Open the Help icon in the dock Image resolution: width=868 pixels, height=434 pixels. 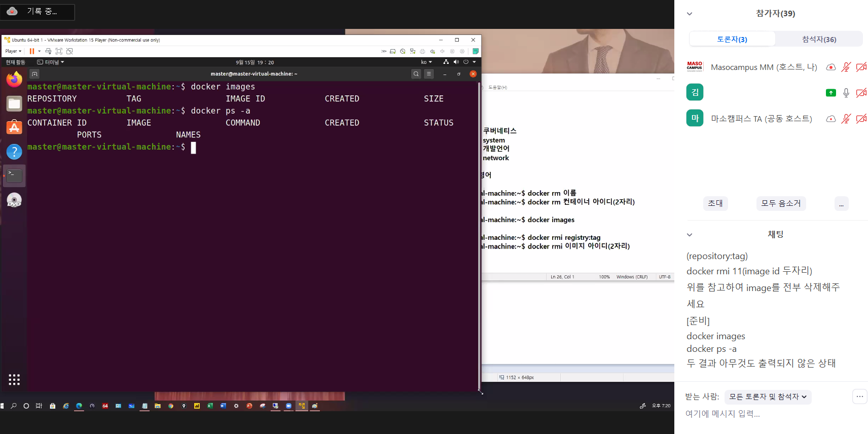(x=14, y=152)
